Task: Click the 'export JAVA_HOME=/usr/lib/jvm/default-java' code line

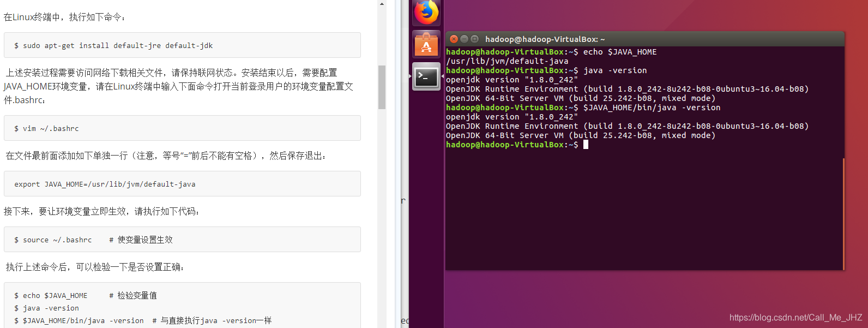Action: coord(105,184)
